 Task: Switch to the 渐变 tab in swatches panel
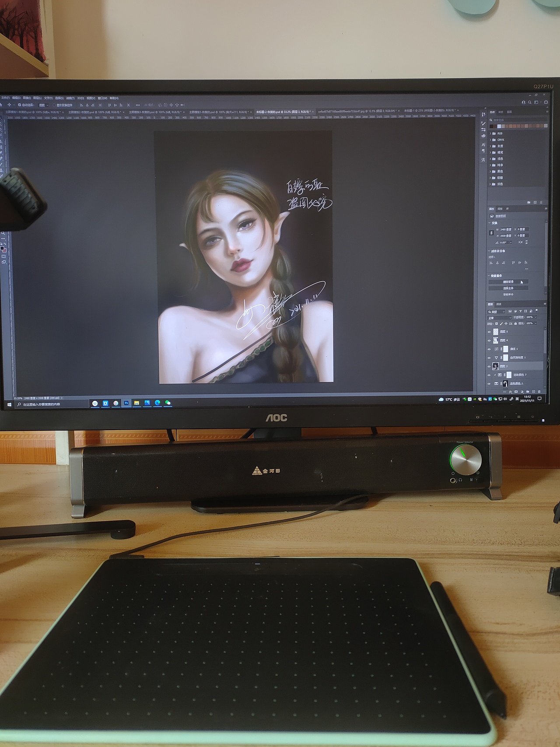(x=500, y=112)
